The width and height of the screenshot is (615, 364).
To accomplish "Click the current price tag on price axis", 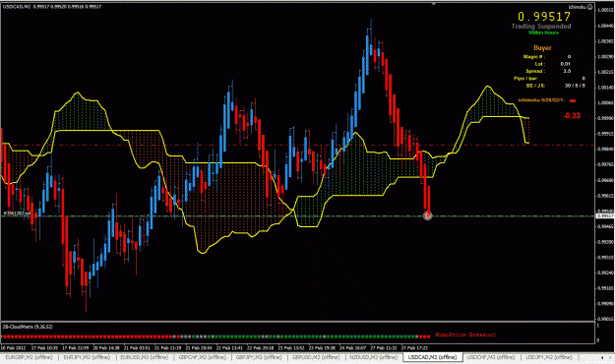I will [606, 216].
